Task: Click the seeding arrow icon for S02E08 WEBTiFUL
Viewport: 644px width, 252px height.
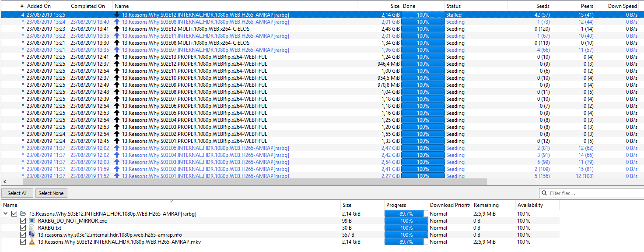Action: pyautogui.click(x=117, y=92)
